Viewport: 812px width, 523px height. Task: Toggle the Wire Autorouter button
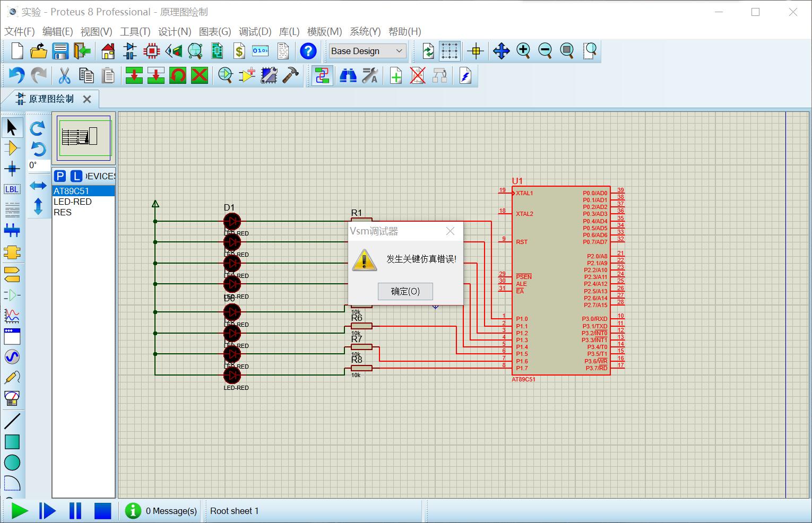click(x=322, y=76)
